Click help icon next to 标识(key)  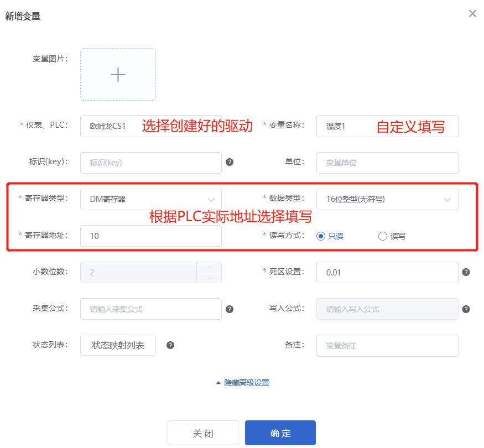pyautogui.click(x=230, y=162)
